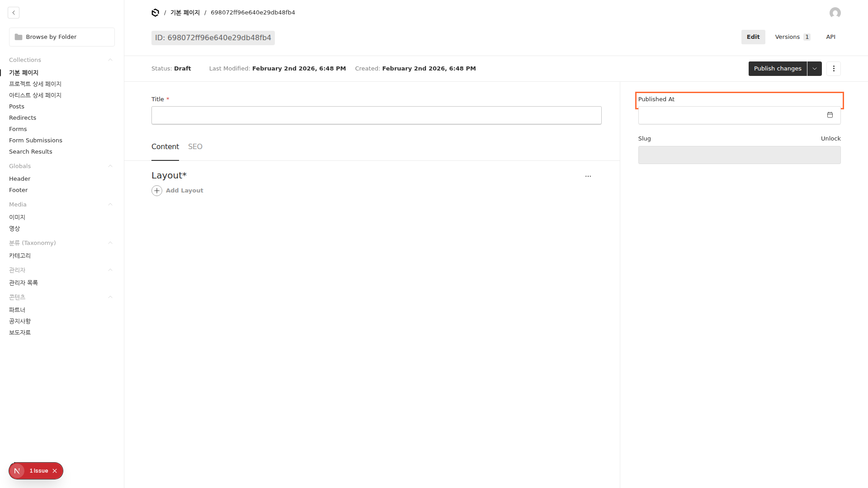Open the document's vertical three-dot menu

[834, 69]
